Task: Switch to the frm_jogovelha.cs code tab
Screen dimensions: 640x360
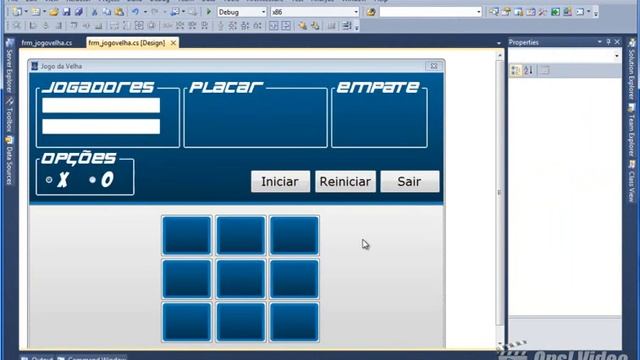Action: point(47,42)
